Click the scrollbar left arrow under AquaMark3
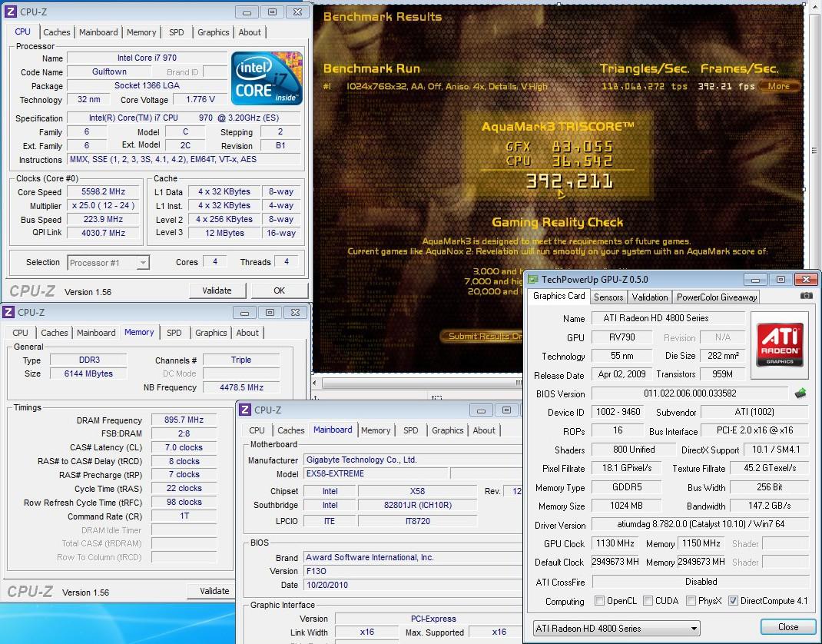 tap(316, 383)
